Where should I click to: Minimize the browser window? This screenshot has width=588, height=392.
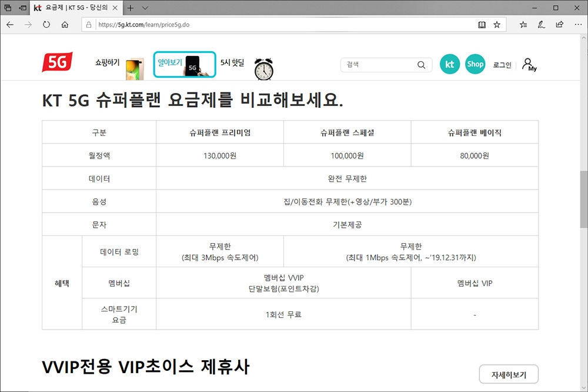coord(534,8)
